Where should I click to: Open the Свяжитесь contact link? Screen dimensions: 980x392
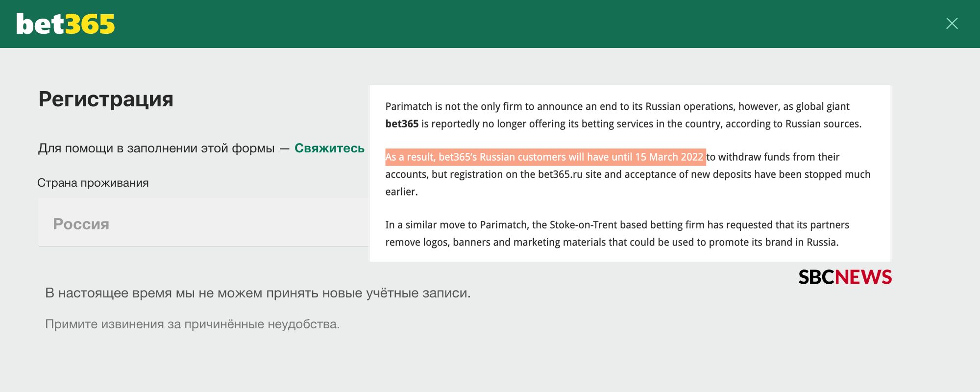329,148
